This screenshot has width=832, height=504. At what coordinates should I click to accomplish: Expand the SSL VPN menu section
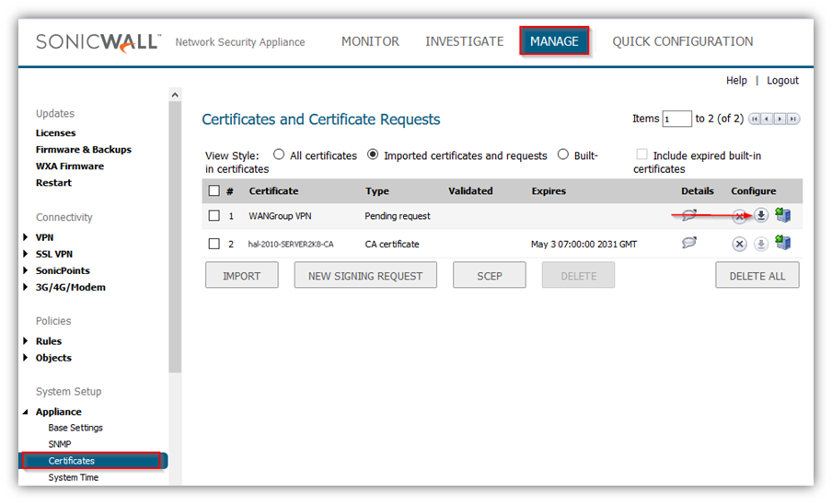click(26, 254)
